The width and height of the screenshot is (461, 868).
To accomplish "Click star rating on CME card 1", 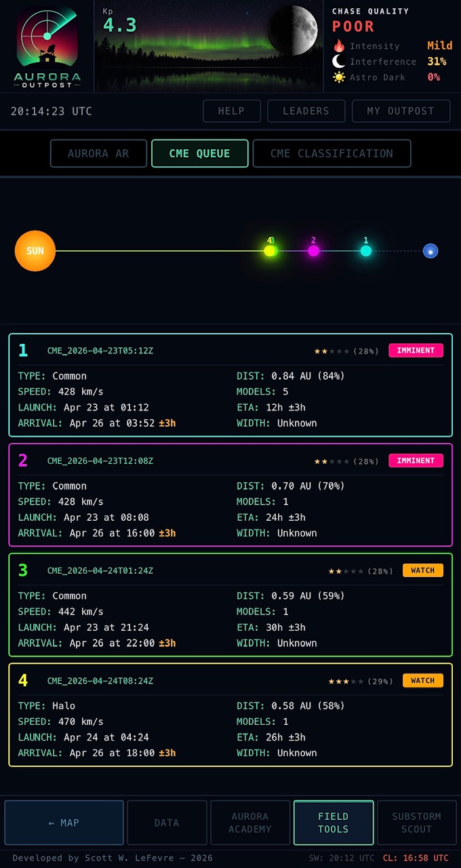I will pos(332,351).
